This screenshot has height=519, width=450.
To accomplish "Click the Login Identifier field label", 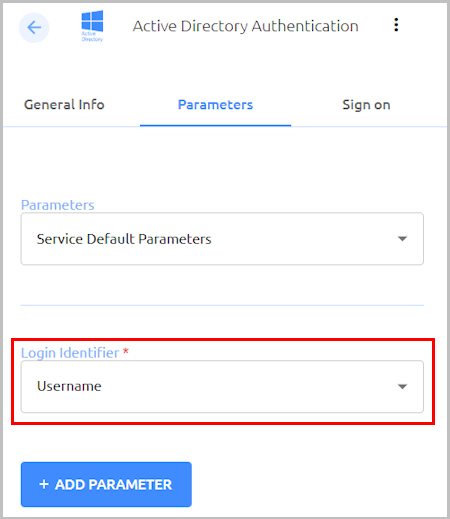I will coord(70,353).
